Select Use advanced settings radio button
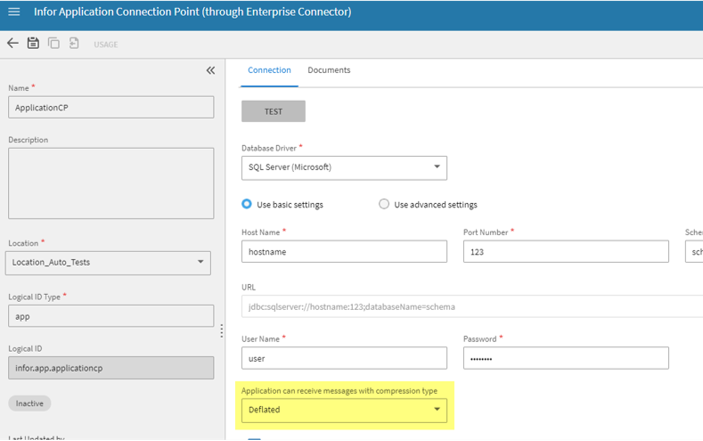703x441 pixels. click(x=384, y=205)
